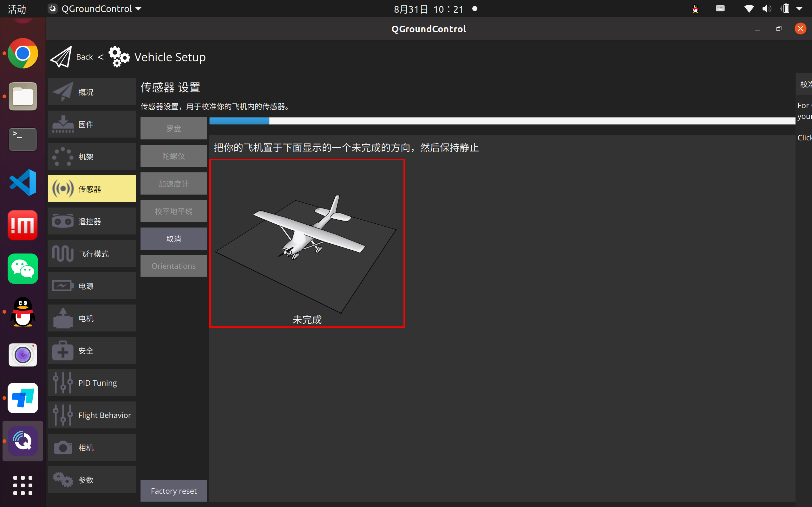
Task: Expand the QGroundControl app menu arrow
Action: click(x=138, y=9)
